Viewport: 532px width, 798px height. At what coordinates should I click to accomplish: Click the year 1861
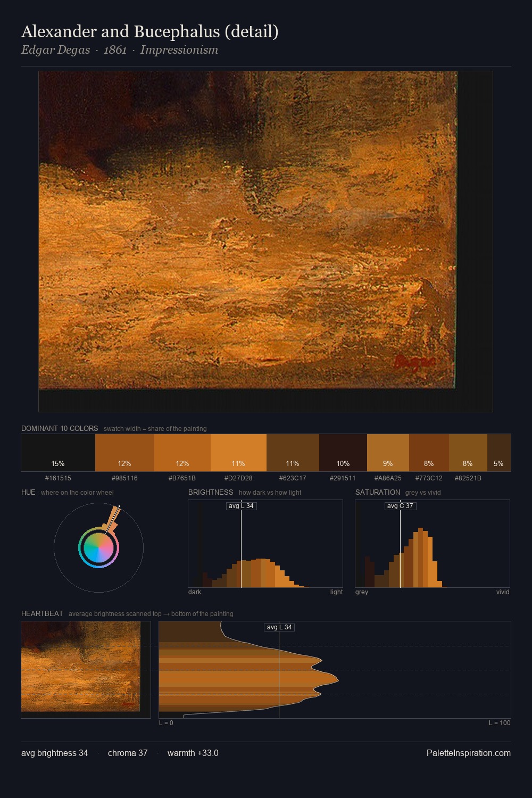[x=115, y=50]
